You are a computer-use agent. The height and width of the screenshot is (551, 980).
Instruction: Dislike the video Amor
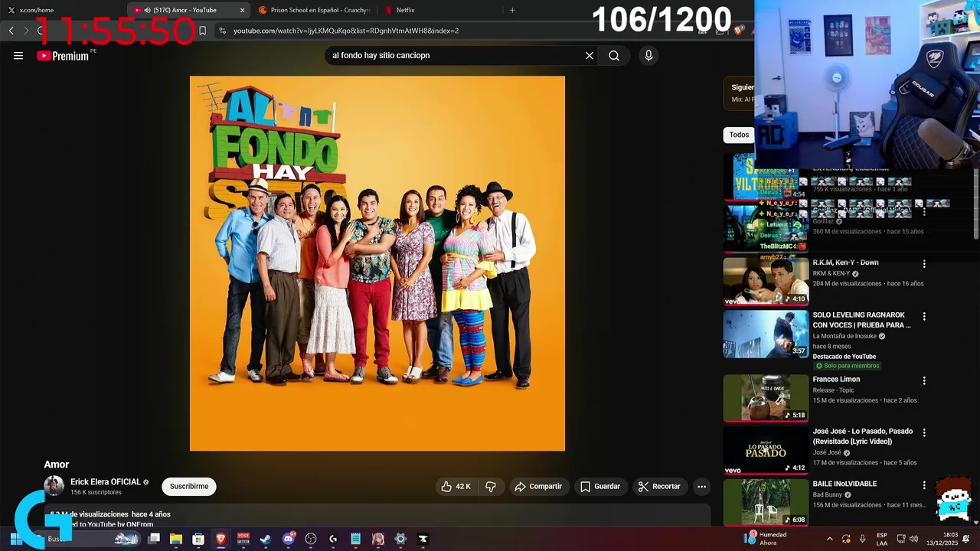(491, 487)
